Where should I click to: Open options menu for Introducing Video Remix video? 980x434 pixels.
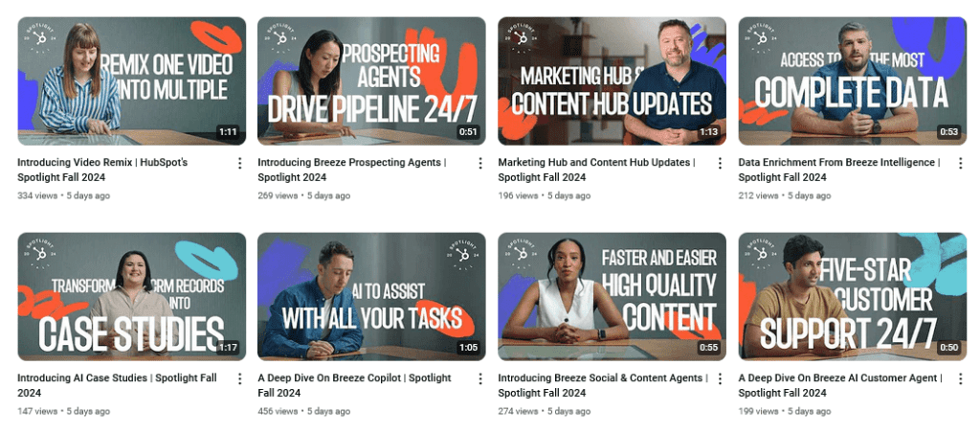(x=240, y=163)
